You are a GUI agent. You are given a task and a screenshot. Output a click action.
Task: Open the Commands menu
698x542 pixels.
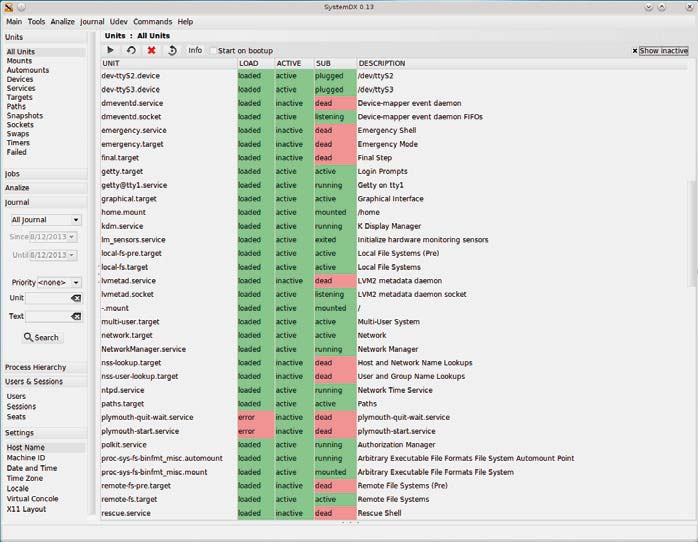[152, 21]
